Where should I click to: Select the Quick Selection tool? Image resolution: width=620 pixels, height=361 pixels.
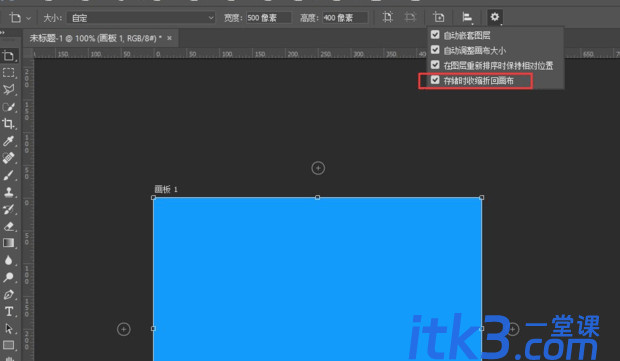tap(8, 107)
